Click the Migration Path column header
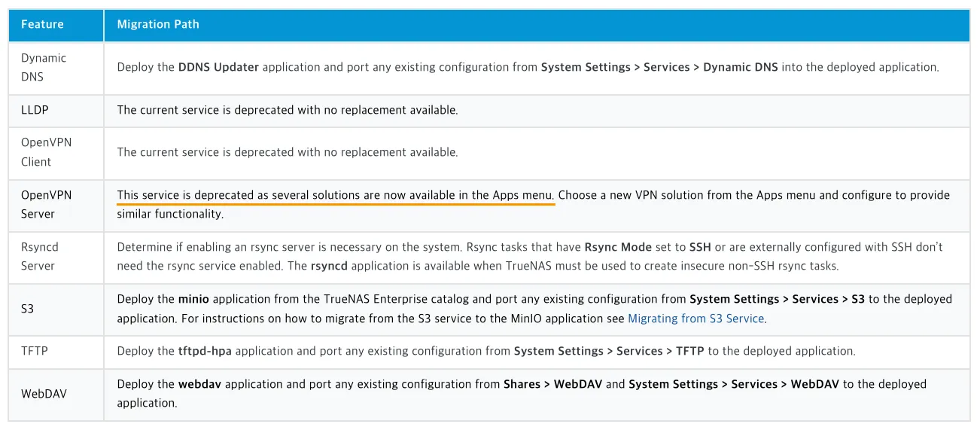 tap(158, 25)
